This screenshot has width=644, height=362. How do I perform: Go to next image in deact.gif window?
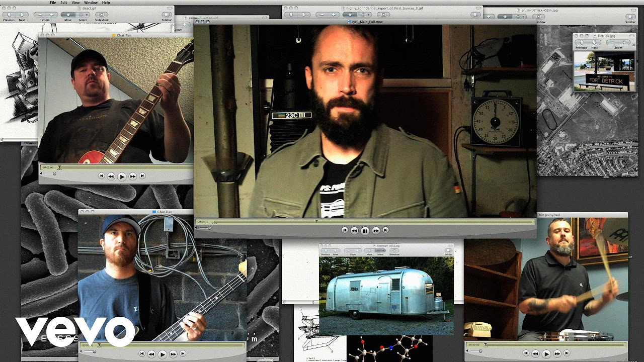(22, 15)
